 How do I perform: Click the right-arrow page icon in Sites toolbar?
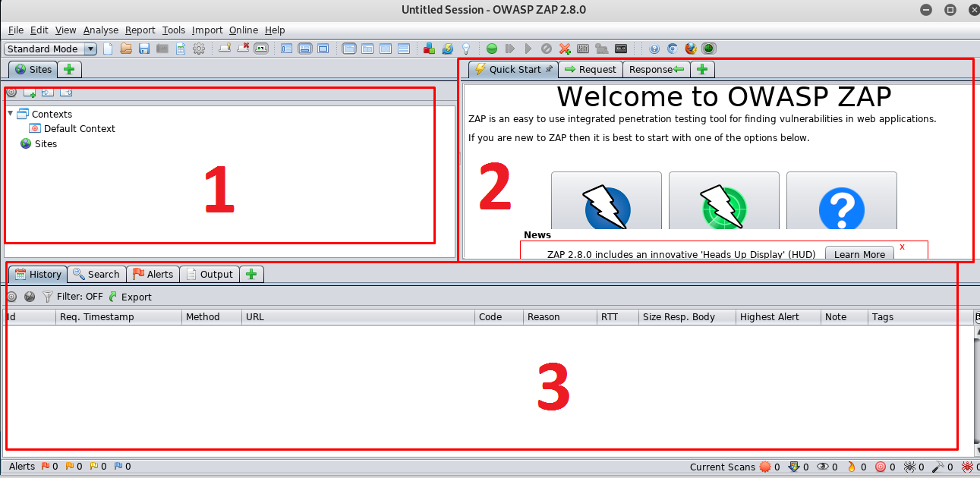pyautogui.click(x=66, y=93)
